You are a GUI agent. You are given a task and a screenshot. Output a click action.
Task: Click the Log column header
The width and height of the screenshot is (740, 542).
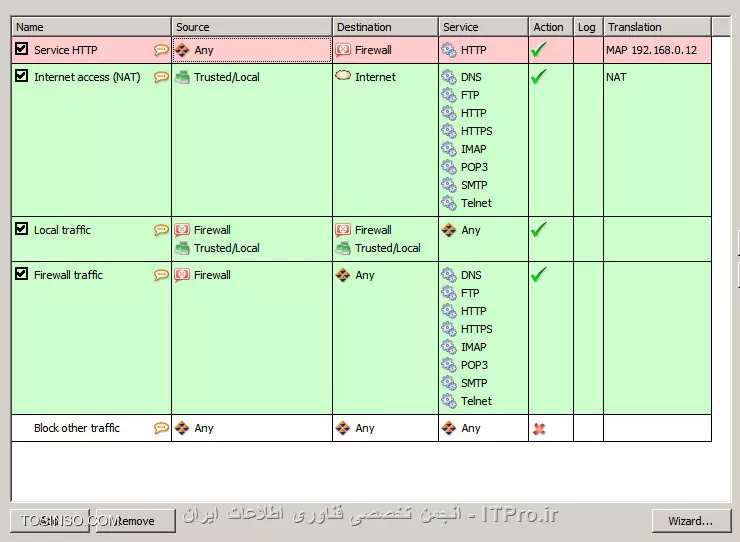[x=589, y=27]
